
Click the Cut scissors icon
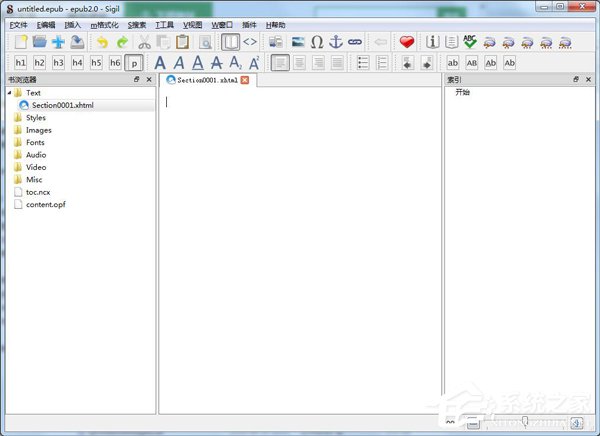pos(144,42)
